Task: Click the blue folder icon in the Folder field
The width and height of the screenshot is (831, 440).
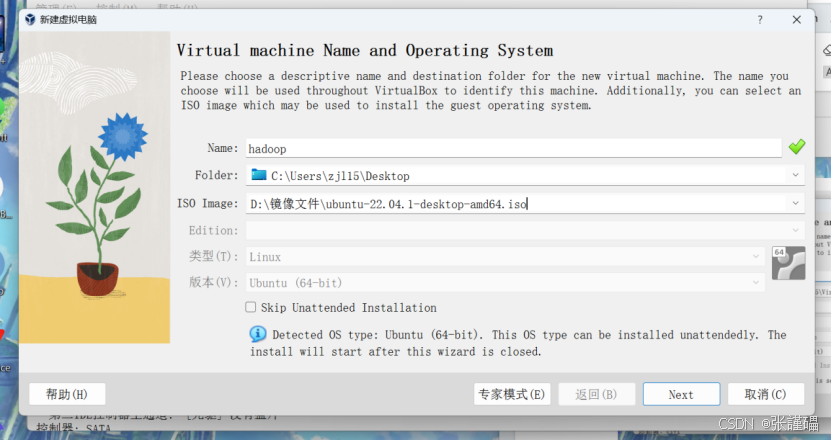Action: click(x=259, y=174)
